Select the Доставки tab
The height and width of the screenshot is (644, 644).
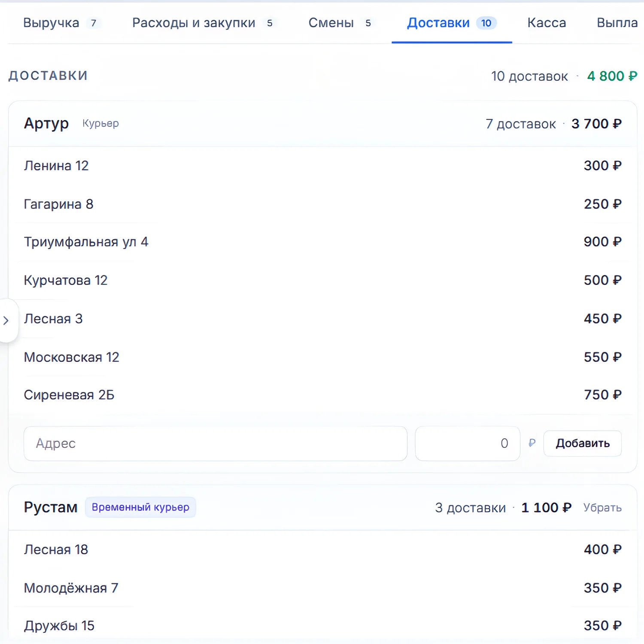452,23
